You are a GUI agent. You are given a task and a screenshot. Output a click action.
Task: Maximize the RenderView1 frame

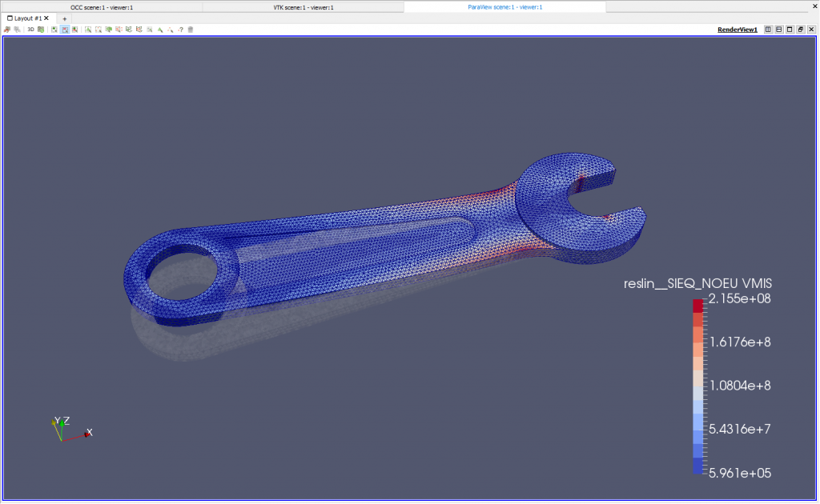pos(790,30)
